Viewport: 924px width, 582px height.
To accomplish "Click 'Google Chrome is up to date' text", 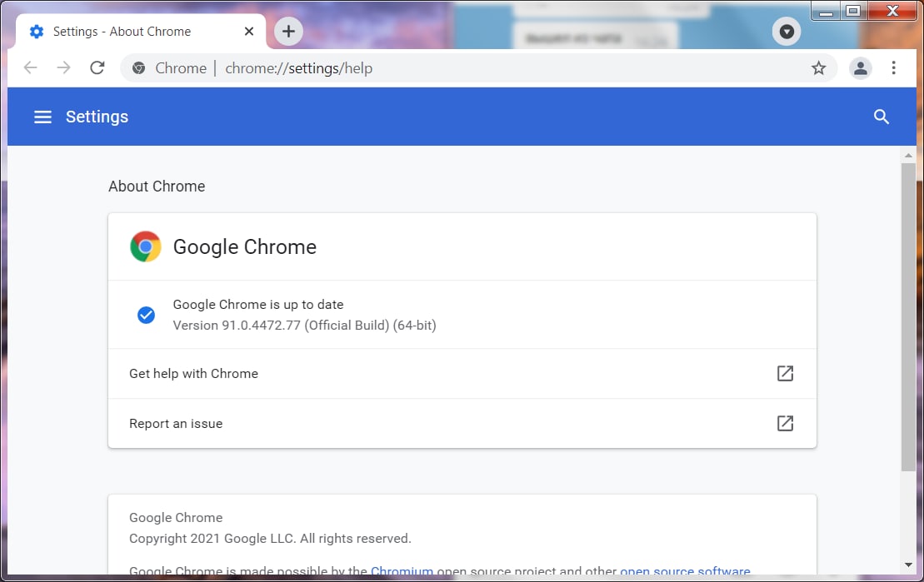I will click(x=258, y=305).
